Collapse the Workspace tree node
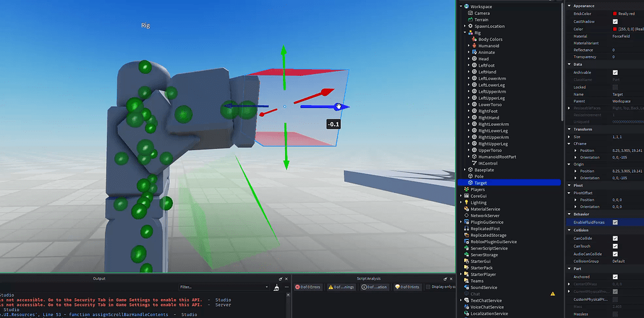Viewport: 644px width, 318px height. (461, 6)
